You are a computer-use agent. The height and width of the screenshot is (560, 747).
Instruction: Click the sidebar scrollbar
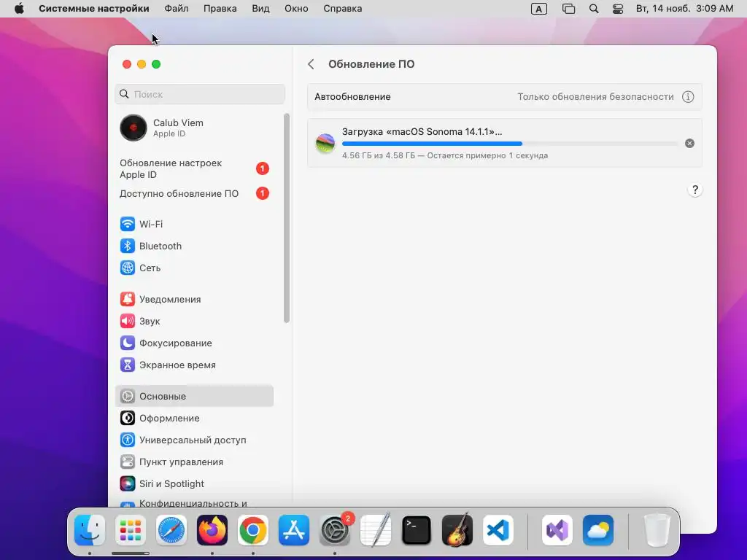tap(286, 218)
